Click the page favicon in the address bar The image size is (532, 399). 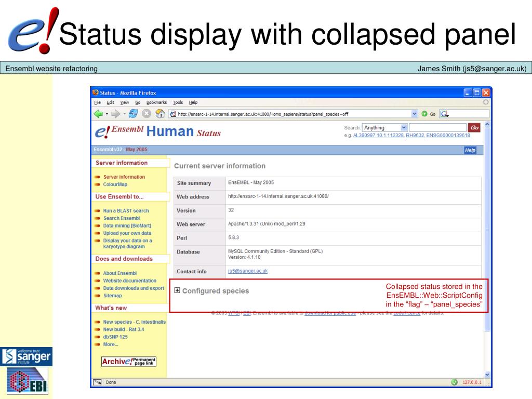click(x=172, y=114)
